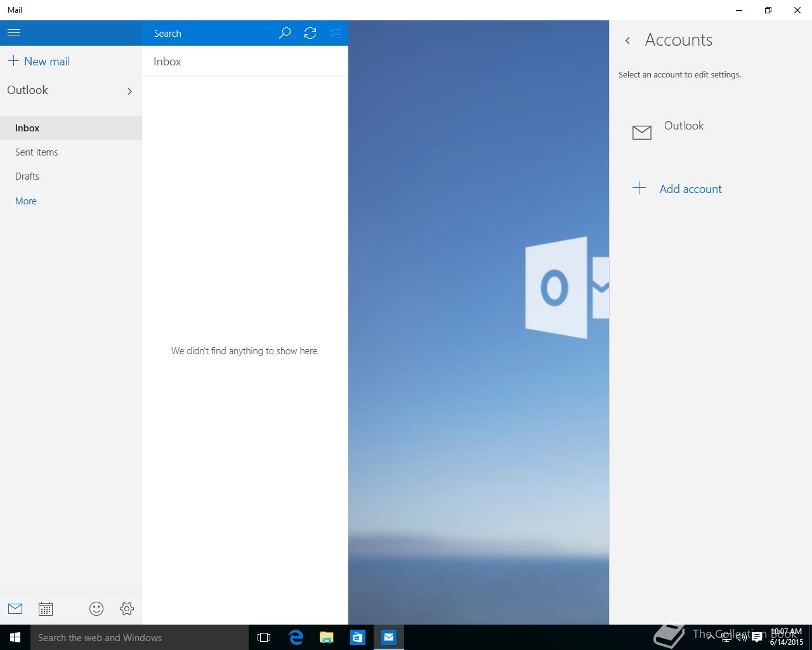
Task: Send feedback with the smiley icon
Action: click(96, 609)
